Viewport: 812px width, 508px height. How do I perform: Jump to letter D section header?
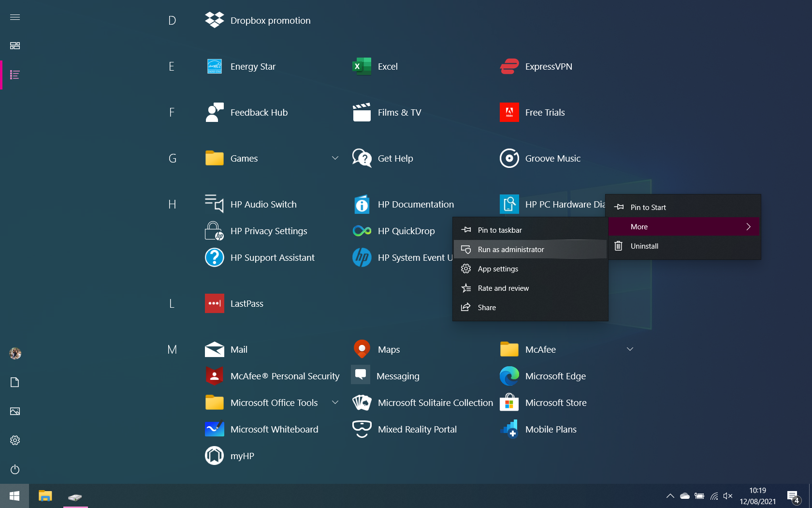point(172,20)
